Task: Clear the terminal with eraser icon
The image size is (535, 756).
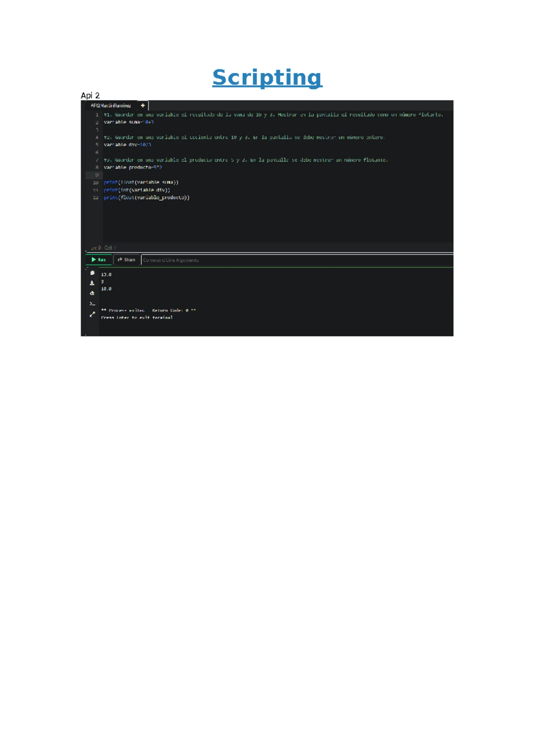Action: point(92,293)
